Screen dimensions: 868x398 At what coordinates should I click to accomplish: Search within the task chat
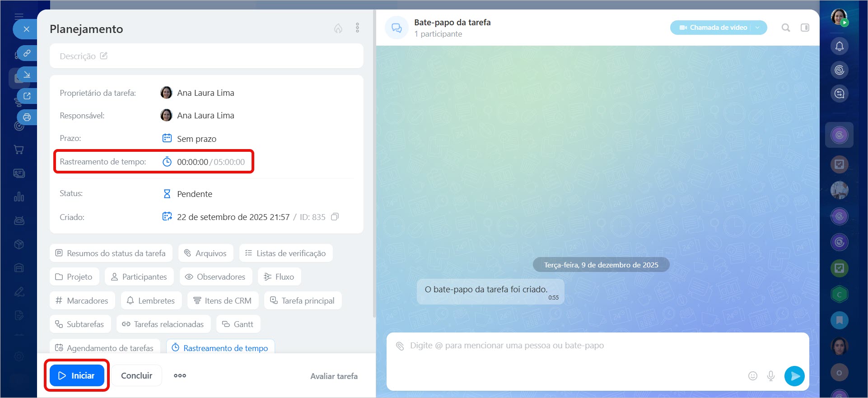(x=786, y=28)
